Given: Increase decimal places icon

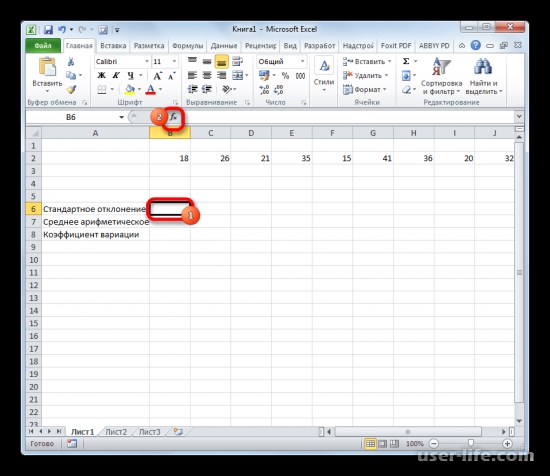Looking at the screenshot, I should [264, 90].
